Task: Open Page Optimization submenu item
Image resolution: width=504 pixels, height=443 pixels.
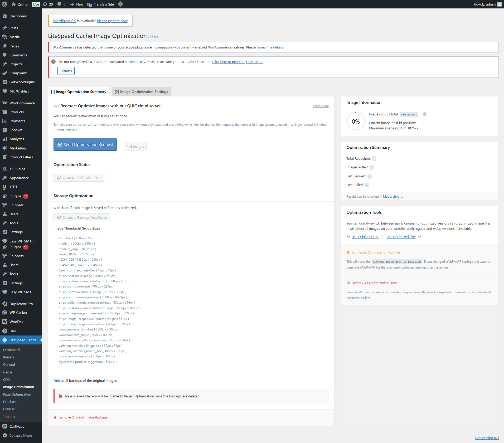Action: click(x=17, y=394)
